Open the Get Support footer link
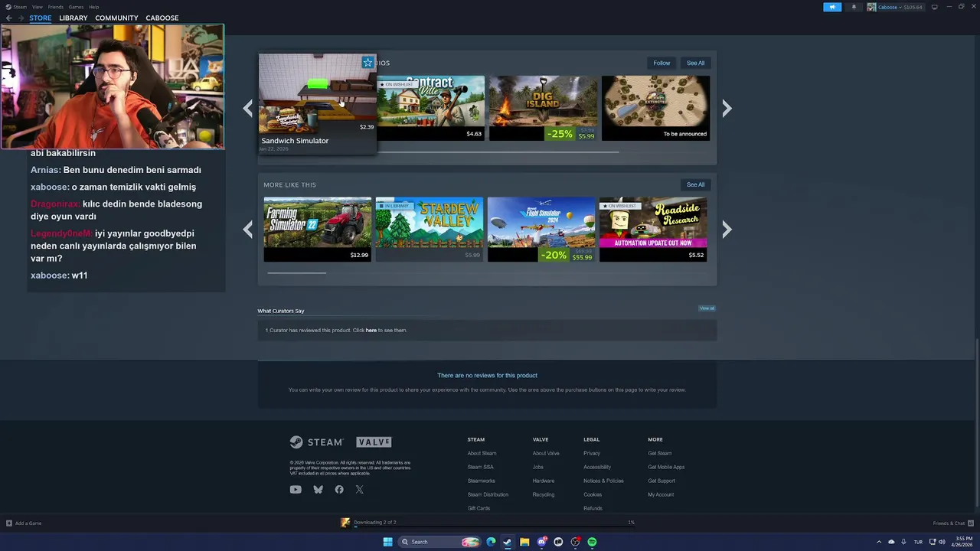This screenshot has width=980, height=551. [661, 481]
